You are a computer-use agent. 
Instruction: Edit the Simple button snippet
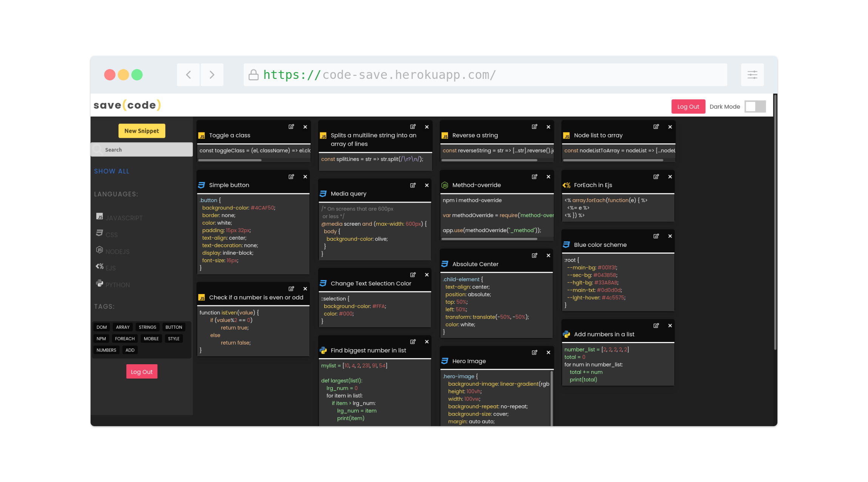point(291,177)
